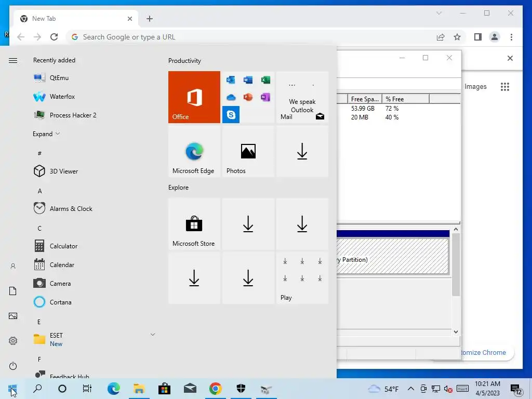The width and height of the screenshot is (532, 399).
Task: Expand the Recently added list
Action: pyautogui.click(x=46, y=134)
